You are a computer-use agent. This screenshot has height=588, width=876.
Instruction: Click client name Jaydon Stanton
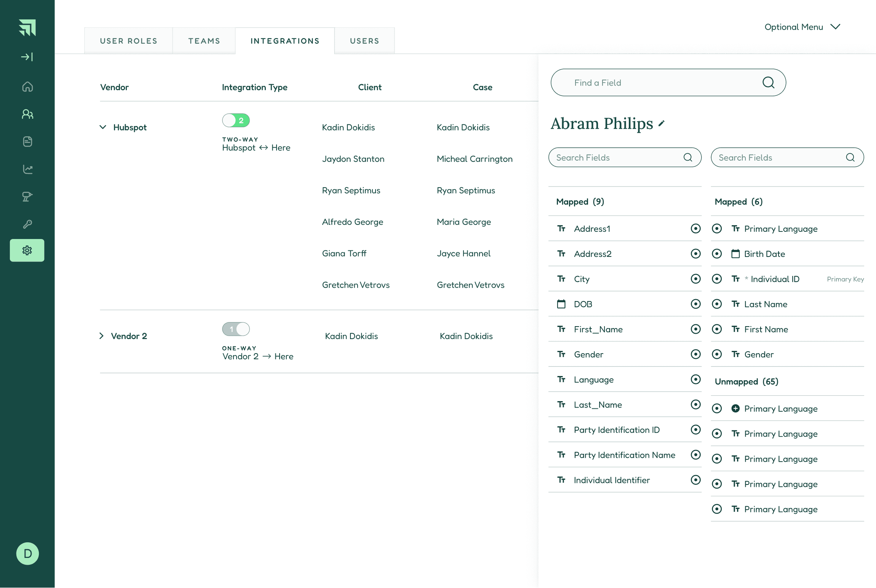(x=353, y=159)
